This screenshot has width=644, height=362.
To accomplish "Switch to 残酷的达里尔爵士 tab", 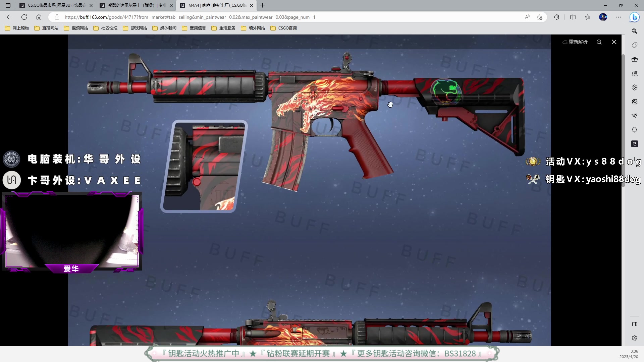I will [x=136, y=5].
